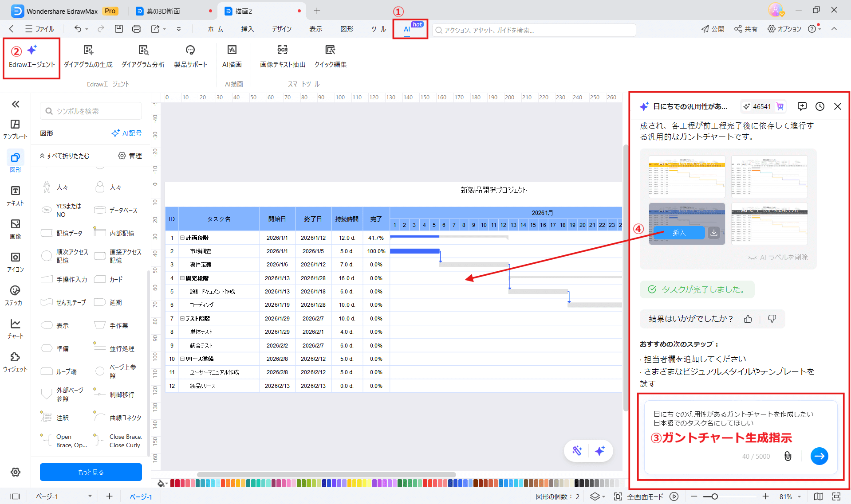Give thumbs up on the AI result
Viewport: 851px width, 504px height.
coord(748,319)
